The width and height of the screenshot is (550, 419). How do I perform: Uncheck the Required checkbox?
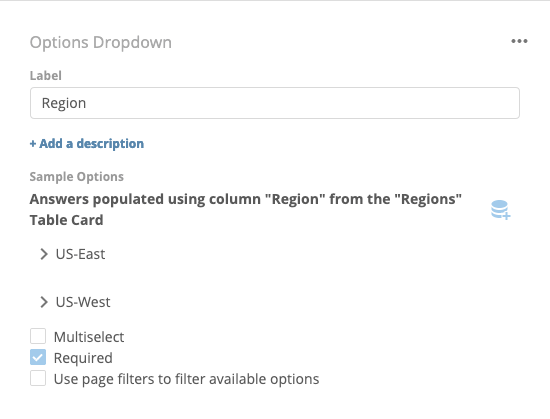tap(38, 357)
